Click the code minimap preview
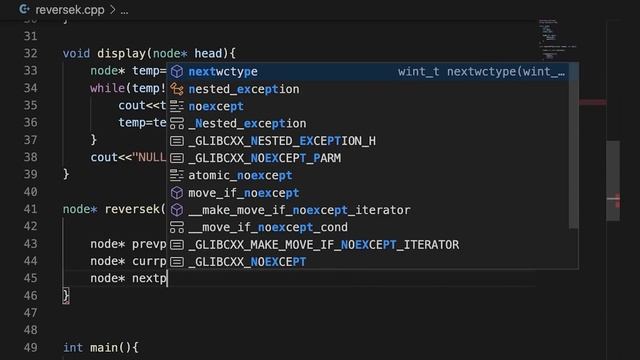Image resolution: width=640 pixels, height=360 pixels. click(x=557, y=40)
